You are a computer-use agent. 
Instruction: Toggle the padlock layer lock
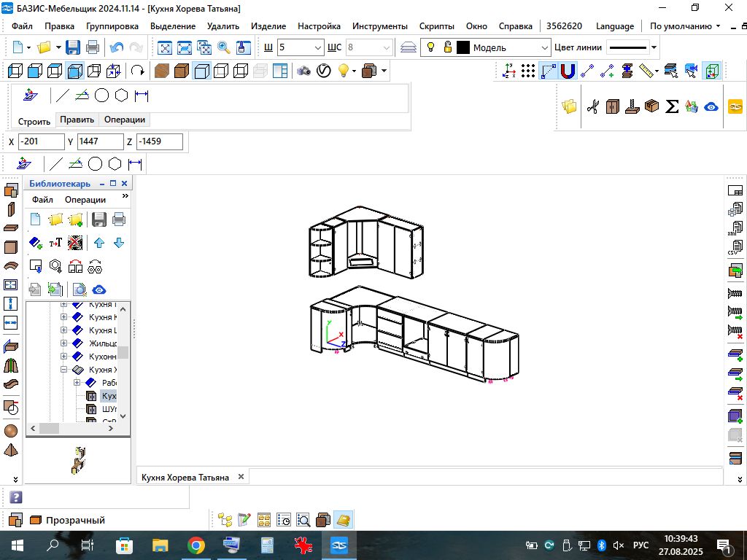click(x=447, y=47)
